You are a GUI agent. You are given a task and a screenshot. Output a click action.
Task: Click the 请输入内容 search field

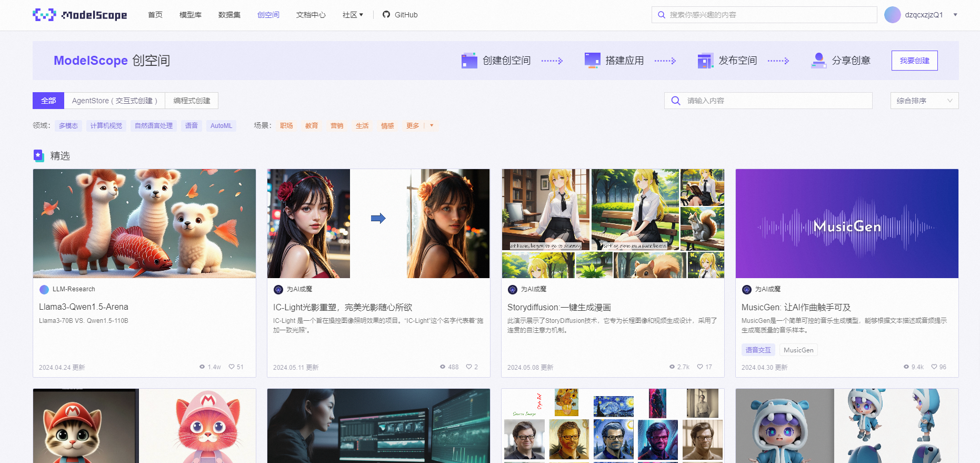click(x=768, y=101)
